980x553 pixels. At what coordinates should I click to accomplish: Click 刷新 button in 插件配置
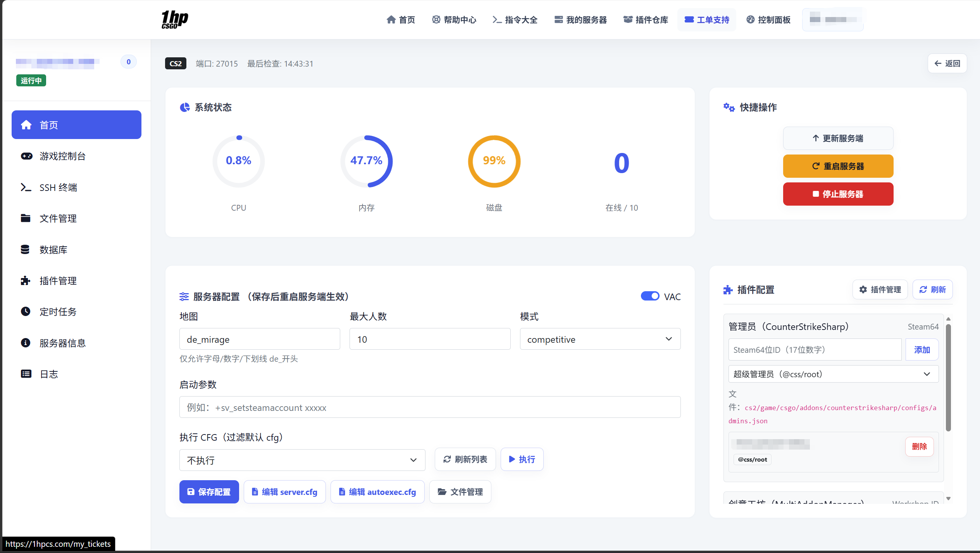933,290
